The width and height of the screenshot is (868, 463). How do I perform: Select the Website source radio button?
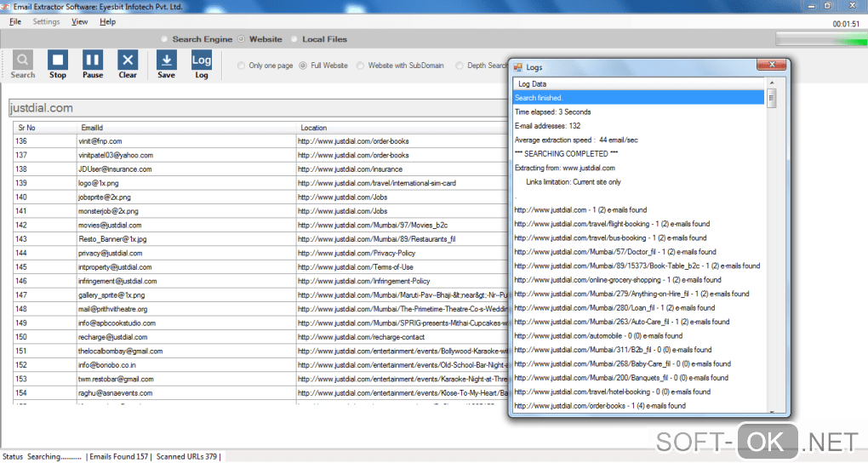pyautogui.click(x=242, y=39)
